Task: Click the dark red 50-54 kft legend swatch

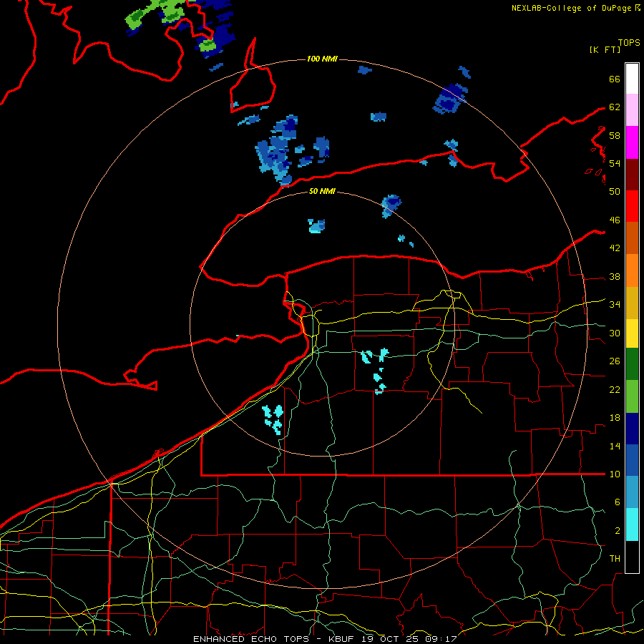Action: tap(632, 175)
